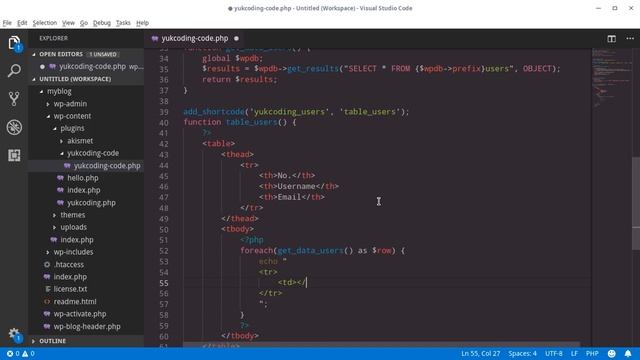Click the editor horizontal scrollbar
Screen dimensions: 640x360
coord(381,344)
